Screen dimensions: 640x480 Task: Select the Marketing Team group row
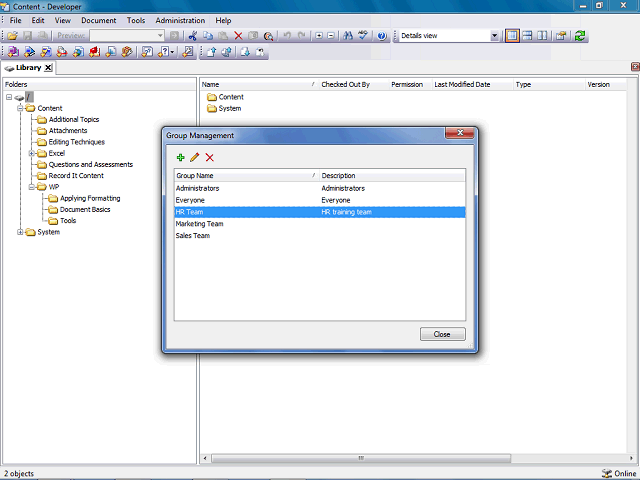(x=320, y=224)
